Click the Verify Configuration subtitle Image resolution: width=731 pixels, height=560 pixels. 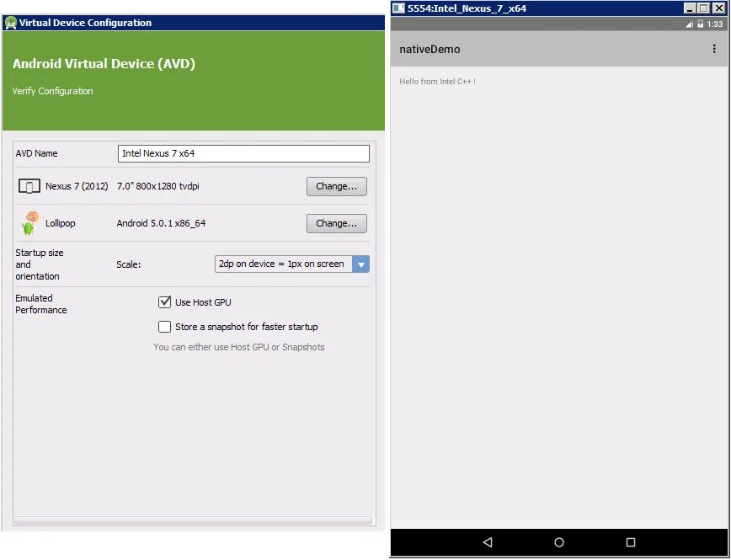53,91
